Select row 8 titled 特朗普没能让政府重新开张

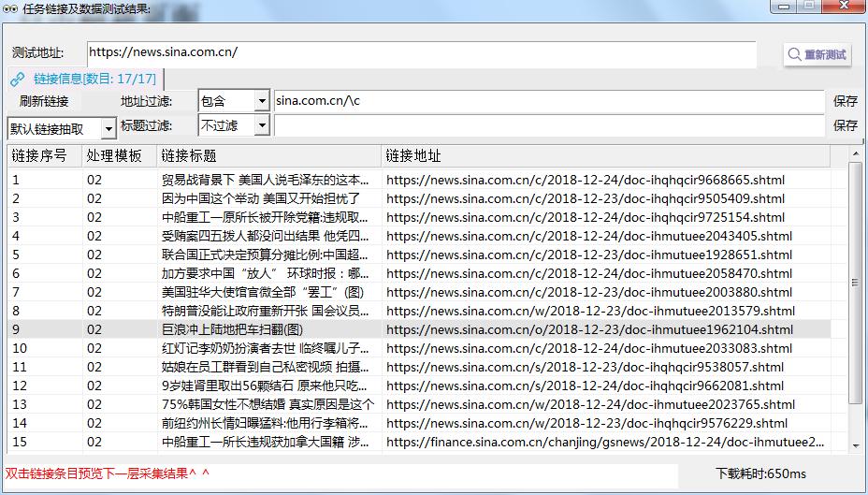tap(419, 312)
